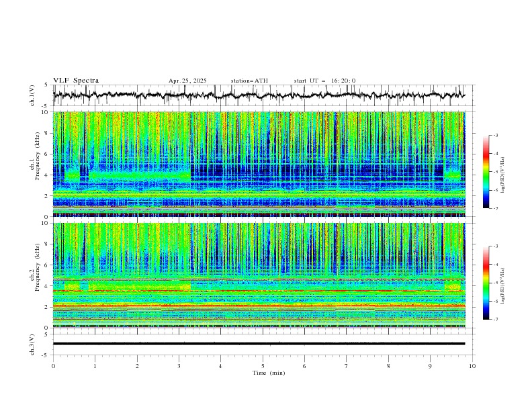Click the "station=ATH" label
Image resolution: width=532 pixels, height=411 pixels.
[x=249, y=81]
